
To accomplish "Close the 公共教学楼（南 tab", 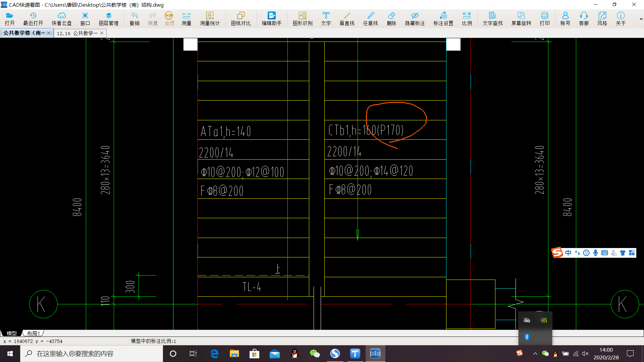I will (x=49, y=33).
